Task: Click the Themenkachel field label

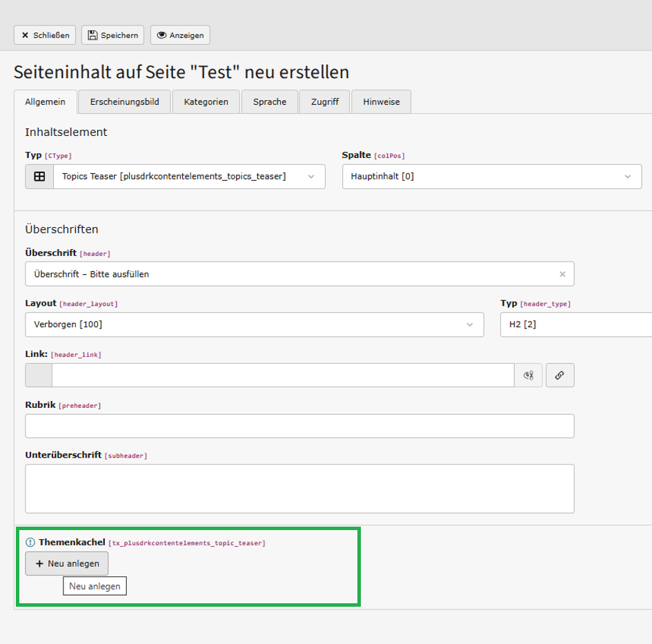Action: pos(72,542)
